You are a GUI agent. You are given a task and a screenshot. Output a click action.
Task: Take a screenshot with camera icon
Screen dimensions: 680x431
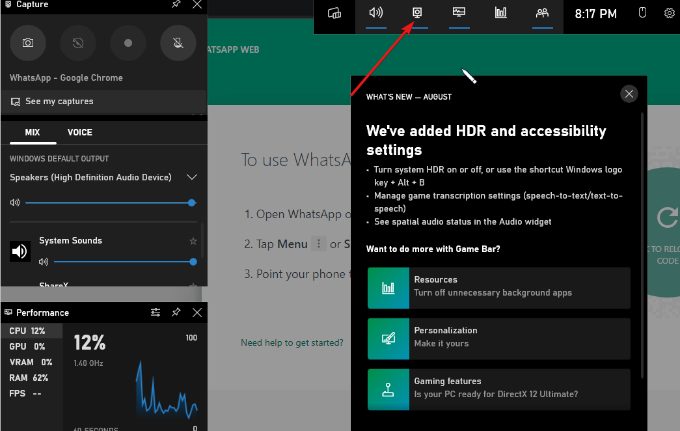point(28,43)
